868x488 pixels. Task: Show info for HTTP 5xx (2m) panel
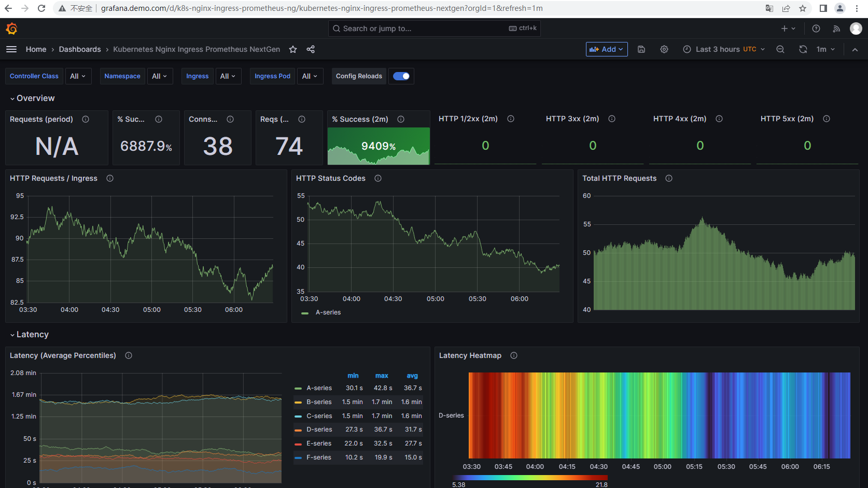(827, 119)
